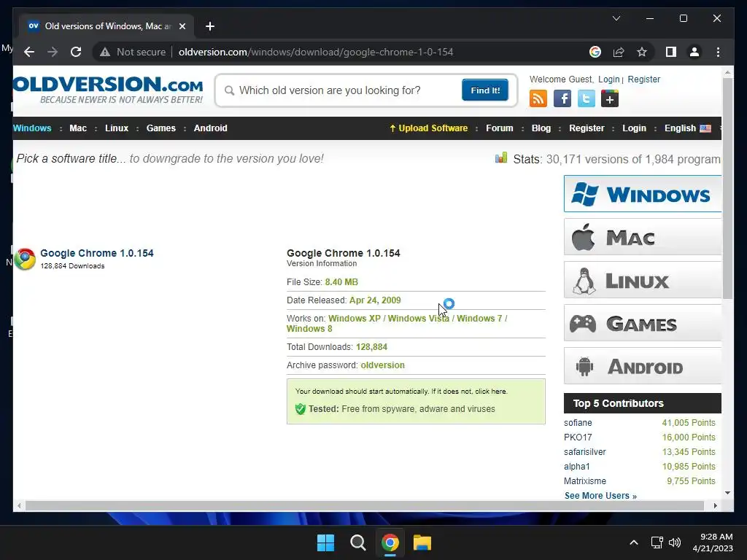Click the browser forward arrow

tap(53, 52)
